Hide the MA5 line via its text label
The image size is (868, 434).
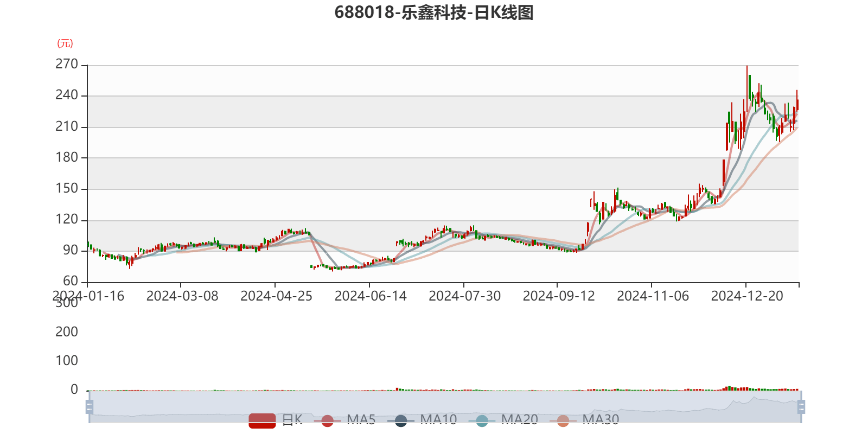[361, 419]
